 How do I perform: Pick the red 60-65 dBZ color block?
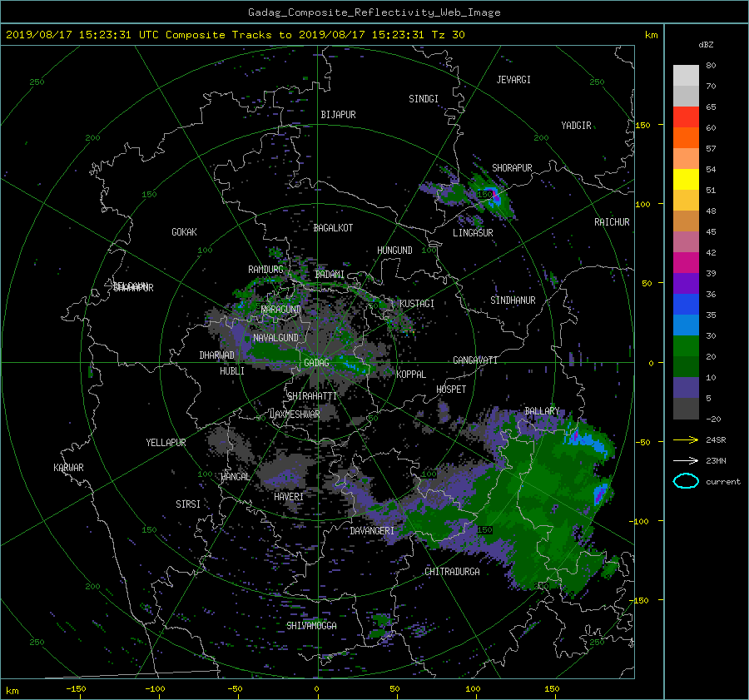(x=686, y=117)
